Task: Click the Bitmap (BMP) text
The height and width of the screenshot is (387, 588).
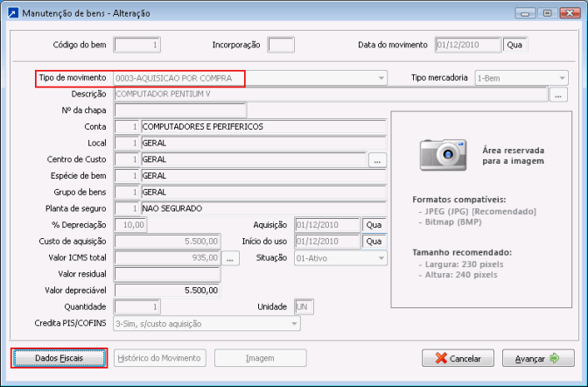Action: point(453,222)
